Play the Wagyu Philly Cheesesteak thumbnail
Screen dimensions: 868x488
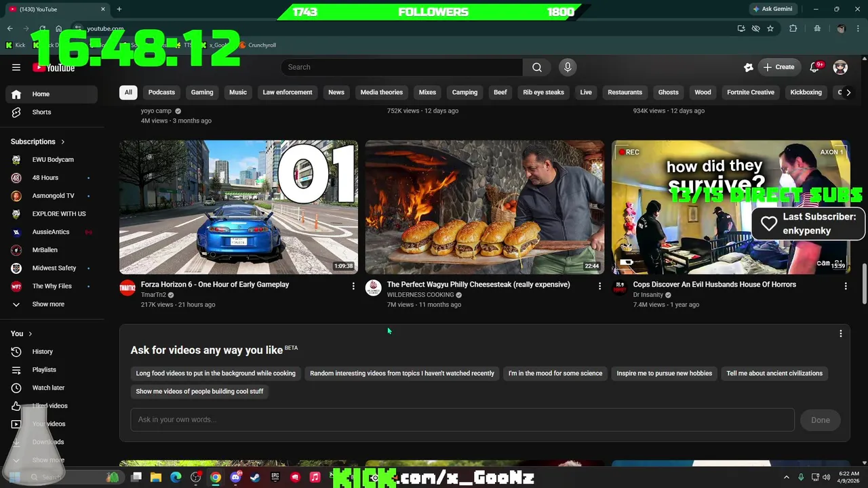[x=484, y=207]
